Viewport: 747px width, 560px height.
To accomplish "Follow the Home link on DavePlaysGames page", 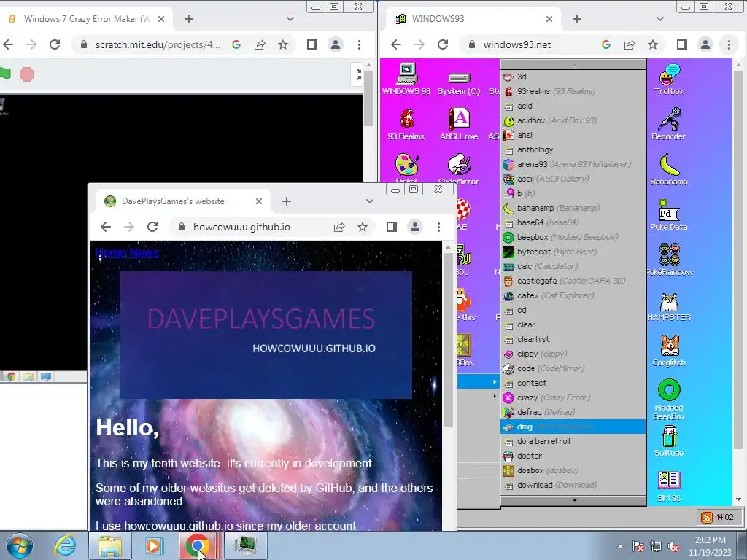I will point(111,252).
